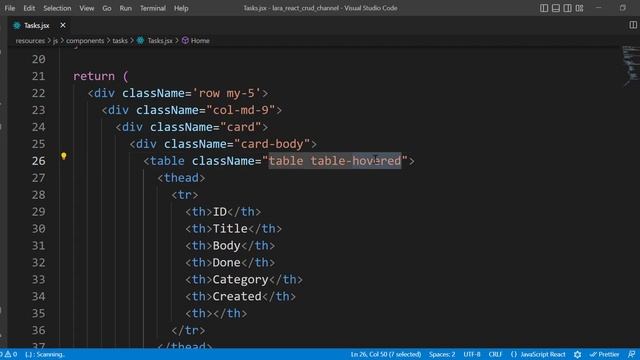
Task: Open the Help menu
Action: [181, 8]
